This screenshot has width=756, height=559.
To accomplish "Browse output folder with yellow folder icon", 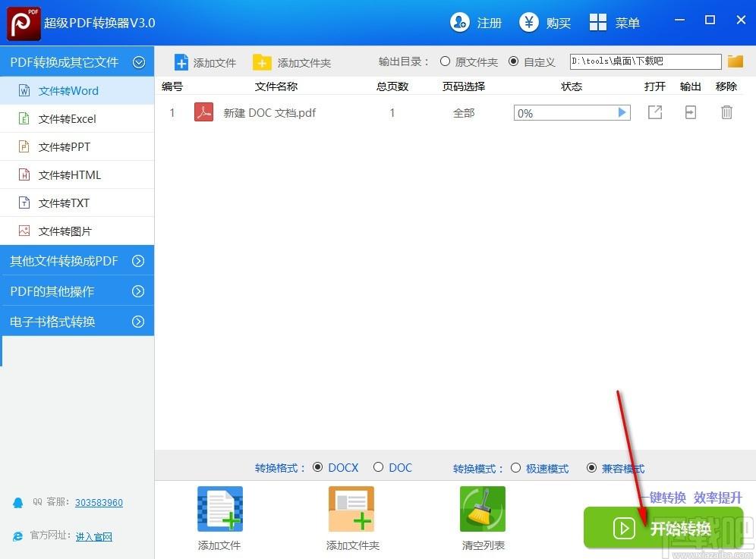I will point(736,61).
